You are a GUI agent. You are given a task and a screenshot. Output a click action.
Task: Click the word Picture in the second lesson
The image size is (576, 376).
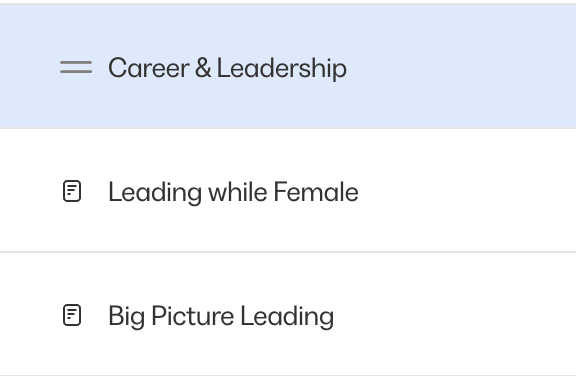(x=192, y=316)
